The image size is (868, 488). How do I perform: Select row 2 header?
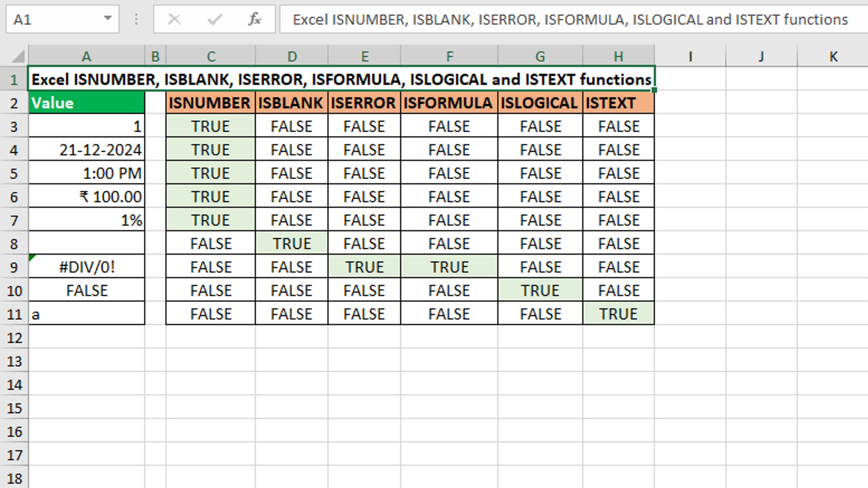(14, 103)
